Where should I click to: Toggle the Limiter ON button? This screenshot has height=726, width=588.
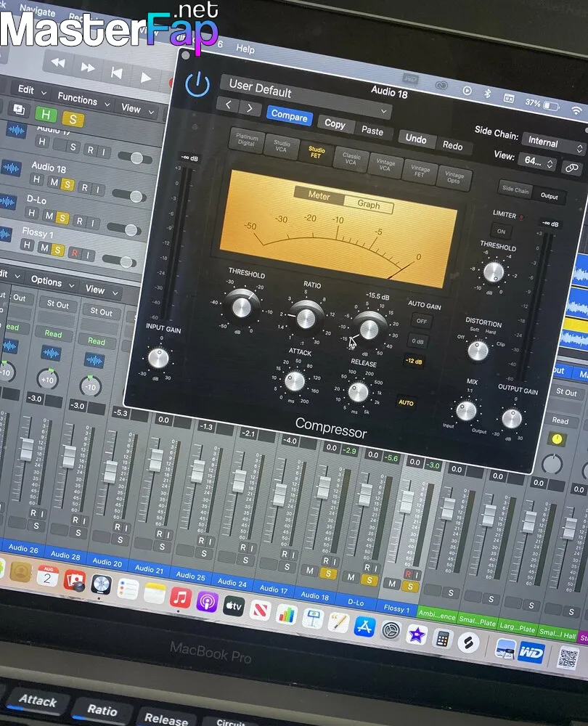[501, 232]
